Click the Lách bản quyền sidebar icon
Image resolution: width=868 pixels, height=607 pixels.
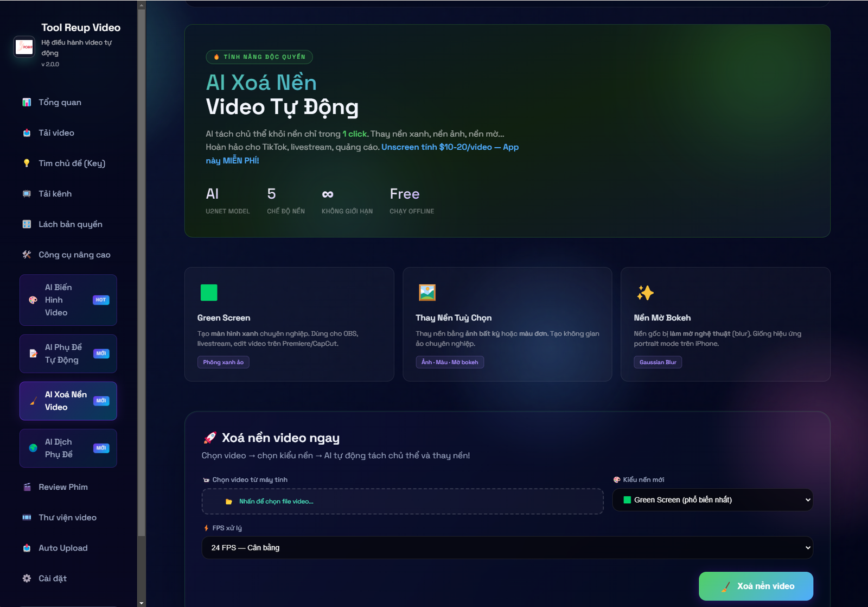point(27,224)
